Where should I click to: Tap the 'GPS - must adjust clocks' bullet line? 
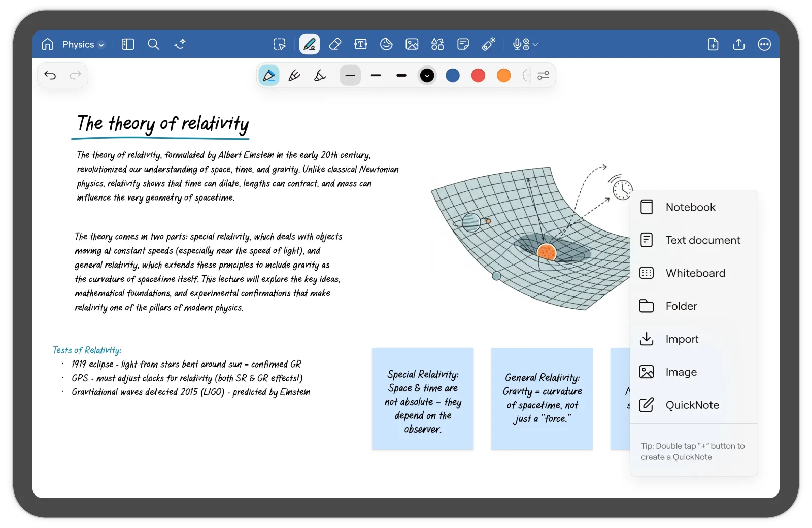click(187, 378)
